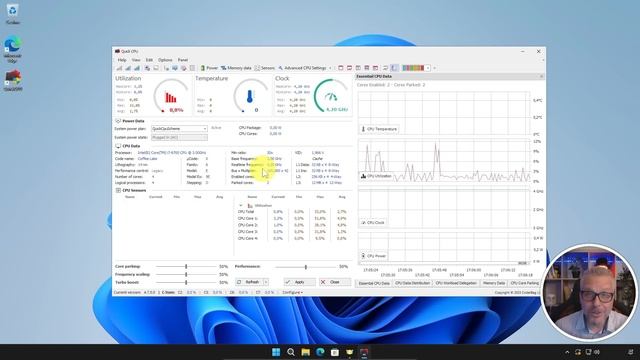Switch to Essential CPU Data tab

tap(374, 283)
